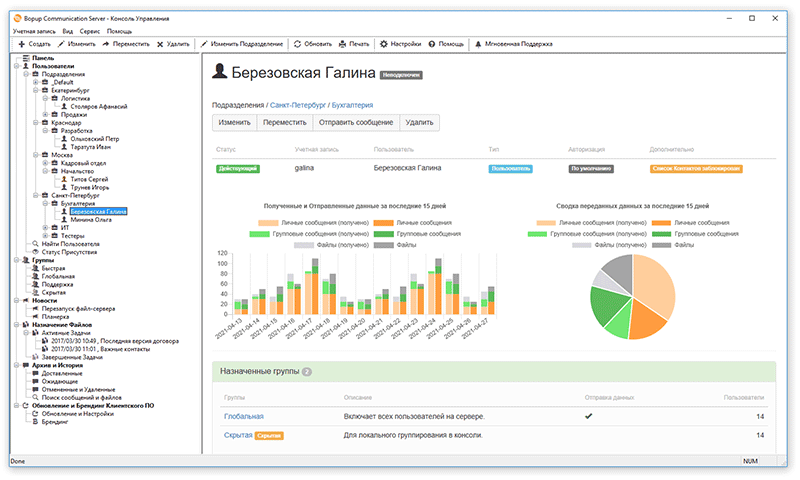This screenshot has width=800, height=480.
Task: Click the Отправить сообщение button
Action: [x=355, y=122]
